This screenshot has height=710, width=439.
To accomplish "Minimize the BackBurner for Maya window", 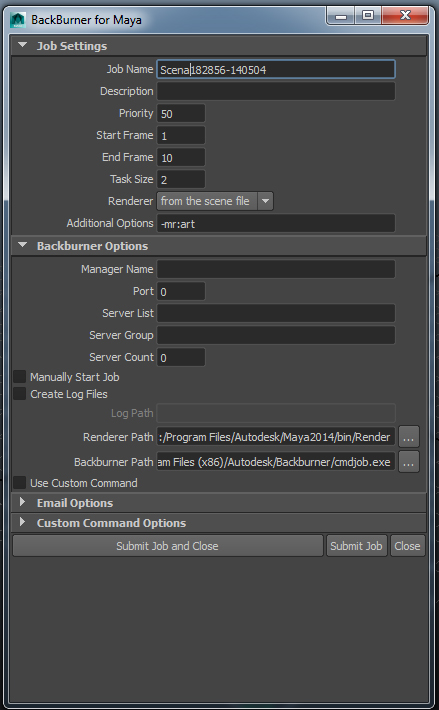I will [x=340, y=16].
